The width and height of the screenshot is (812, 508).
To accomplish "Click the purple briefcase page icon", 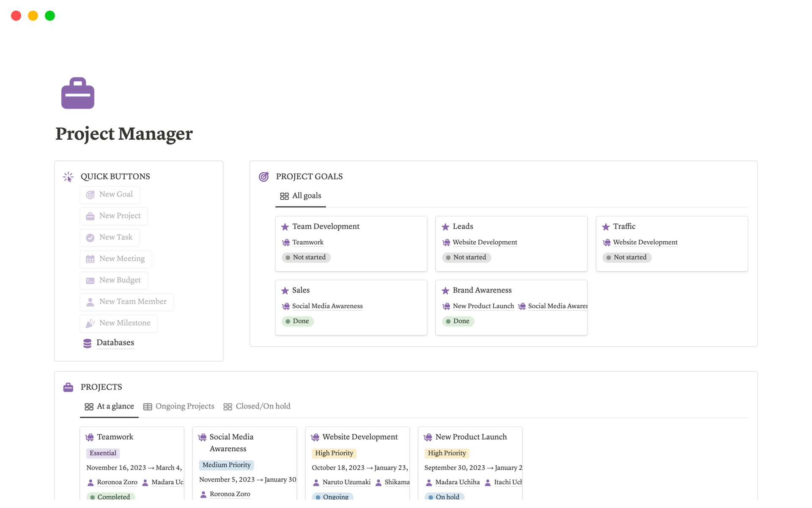I will [x=78, y=93].
